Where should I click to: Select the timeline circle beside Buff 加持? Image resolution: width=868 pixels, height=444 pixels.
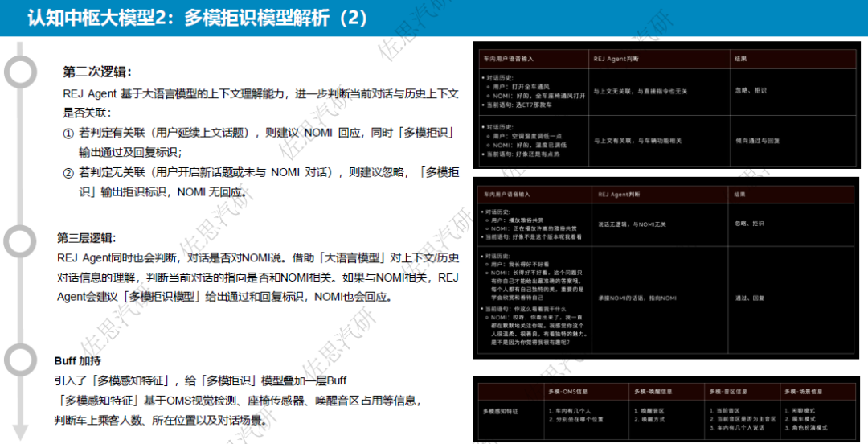click(x=20, y=360)
